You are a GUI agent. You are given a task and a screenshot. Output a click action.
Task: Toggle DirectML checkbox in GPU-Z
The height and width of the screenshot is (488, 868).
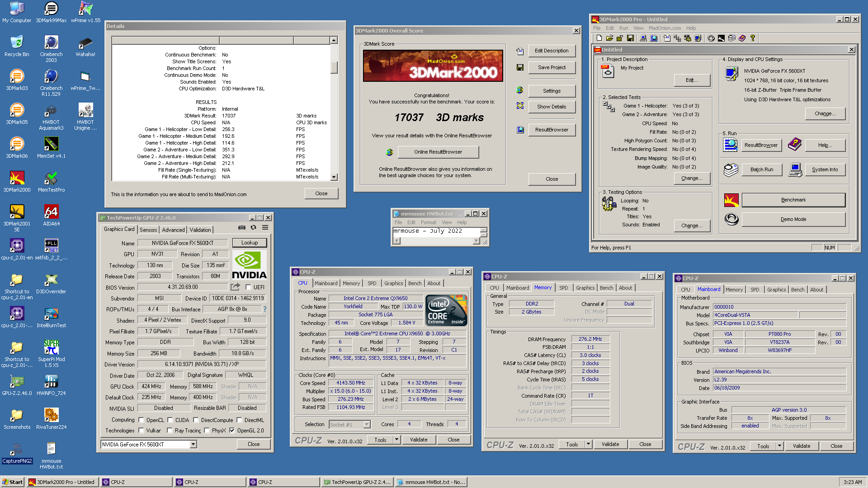(239, 420)
